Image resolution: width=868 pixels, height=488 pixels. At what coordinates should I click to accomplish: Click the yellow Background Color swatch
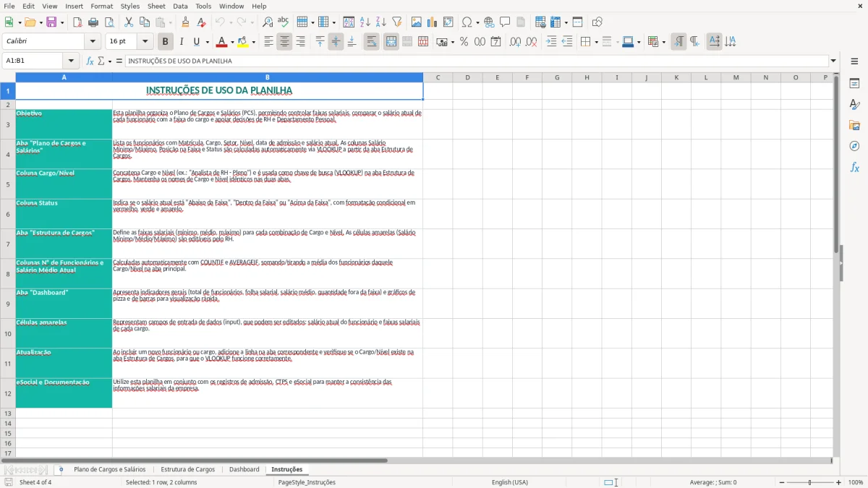[x=244, y=42]
